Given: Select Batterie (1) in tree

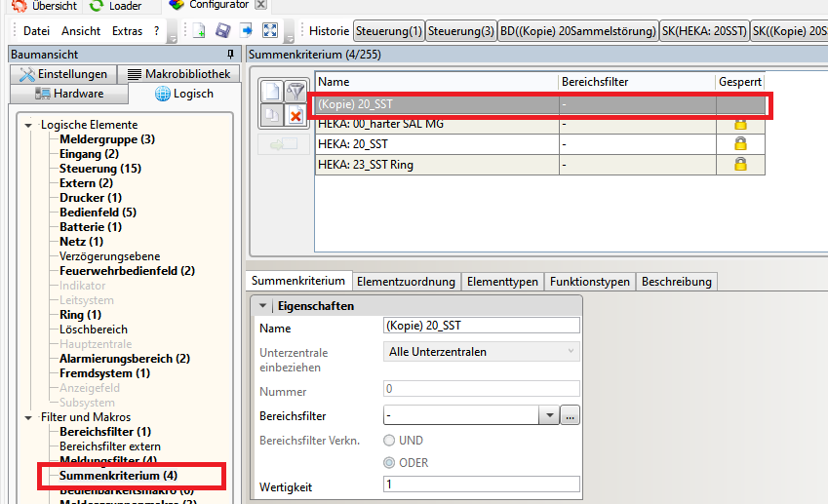Looking at the screenshot, I should 91,227.
